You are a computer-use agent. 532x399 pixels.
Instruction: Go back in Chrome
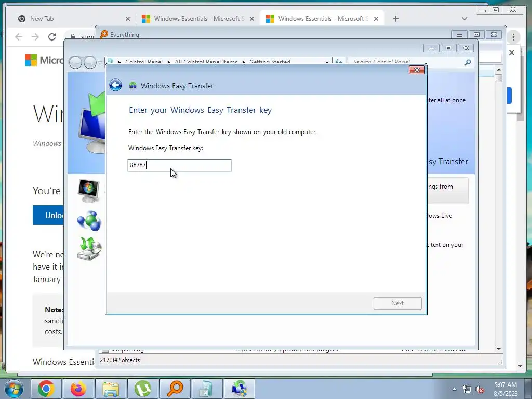19,37
